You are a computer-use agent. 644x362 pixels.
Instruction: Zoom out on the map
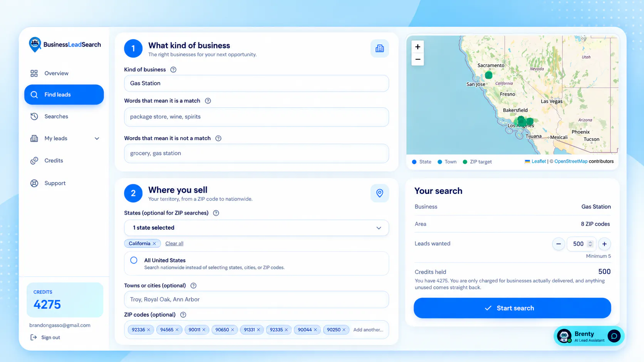tap(418, 59)
